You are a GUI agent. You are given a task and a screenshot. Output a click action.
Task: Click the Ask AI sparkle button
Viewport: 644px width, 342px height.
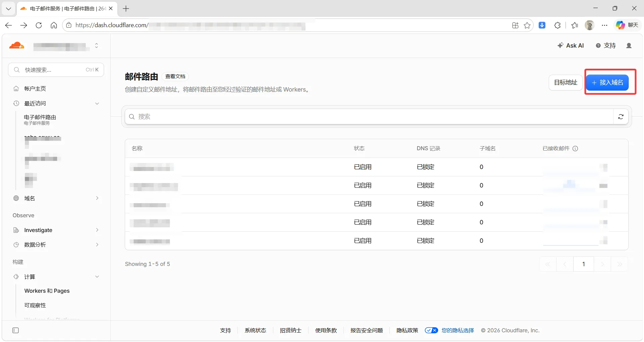click(x=570, y=46)
